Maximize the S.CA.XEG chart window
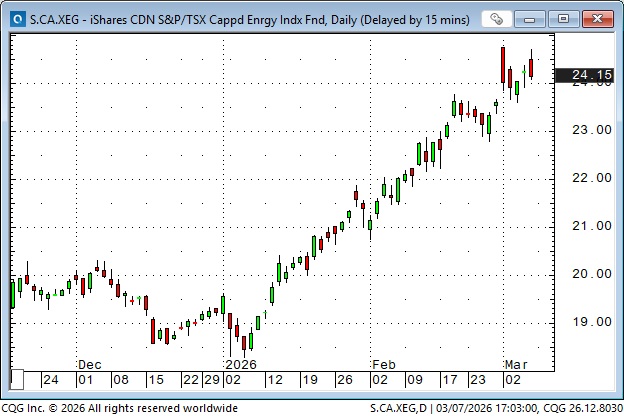The height and width of the screenshot is (416, 624). (564, 18)
